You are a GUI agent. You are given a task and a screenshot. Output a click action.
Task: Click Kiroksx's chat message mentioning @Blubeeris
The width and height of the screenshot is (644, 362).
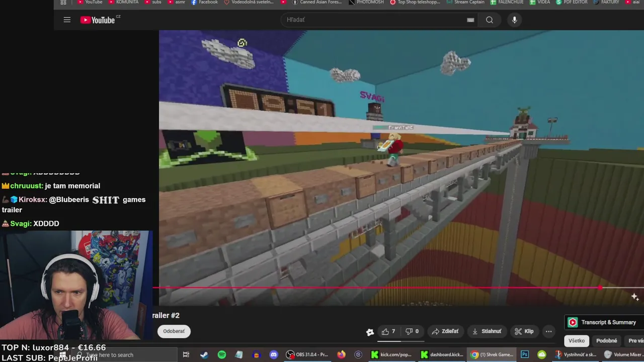coord(73,205)
